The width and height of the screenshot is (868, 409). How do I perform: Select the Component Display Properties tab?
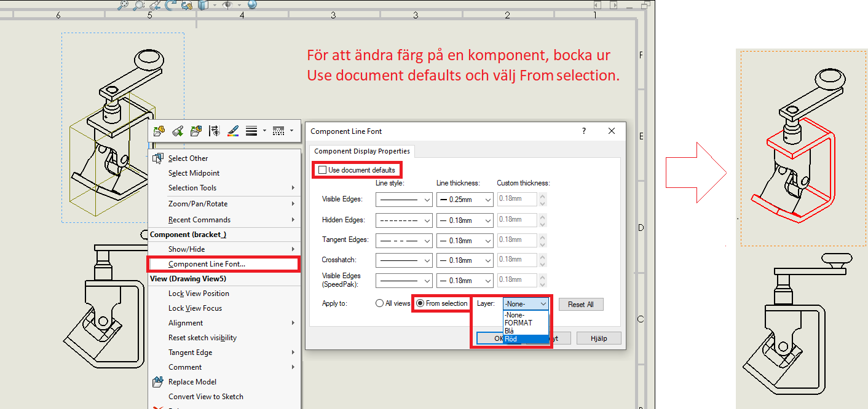coord(362,151)
